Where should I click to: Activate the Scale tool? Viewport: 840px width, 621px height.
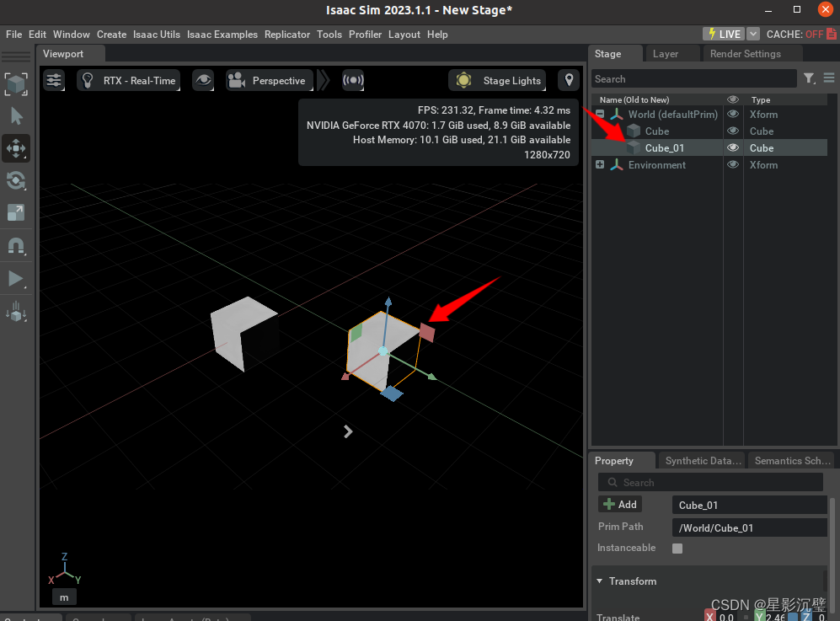click(15, 212)
